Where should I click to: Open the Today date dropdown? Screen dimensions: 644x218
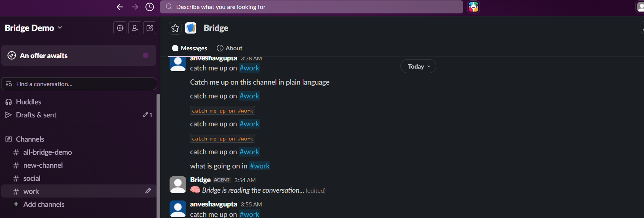click(x=418, y=66)
